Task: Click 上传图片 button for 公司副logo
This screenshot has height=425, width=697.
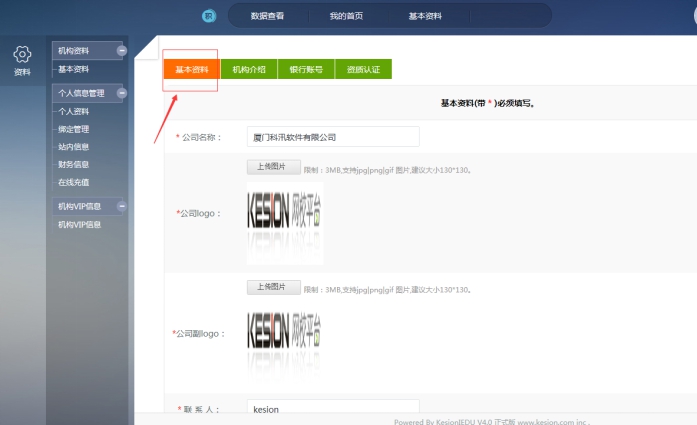Action: coord(271,287)
